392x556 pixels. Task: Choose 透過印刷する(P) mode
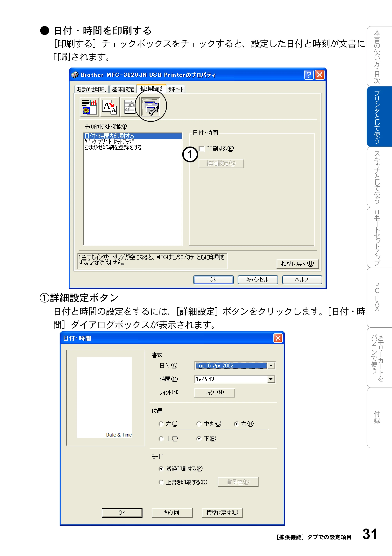(161, 469)
